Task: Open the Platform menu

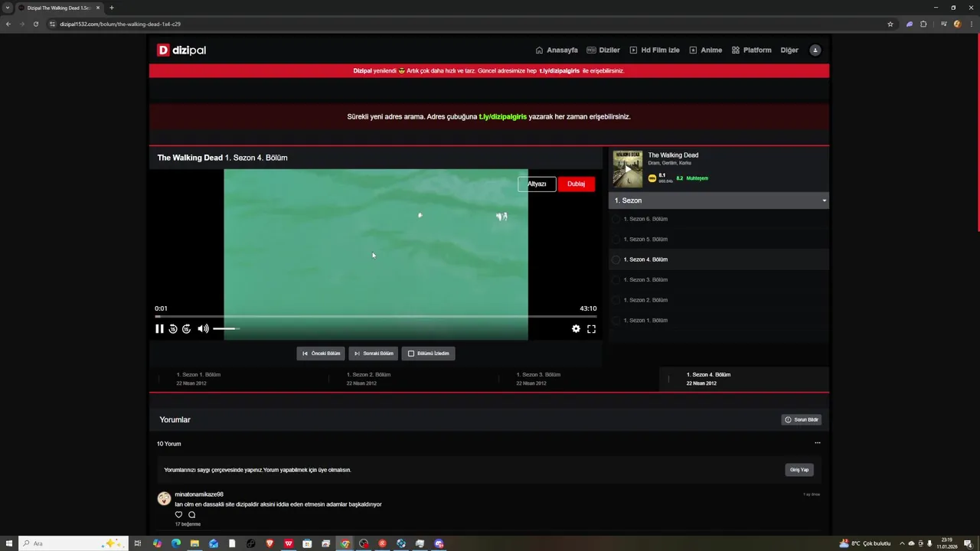Action: pyautogui.click(x=752, y=51)
